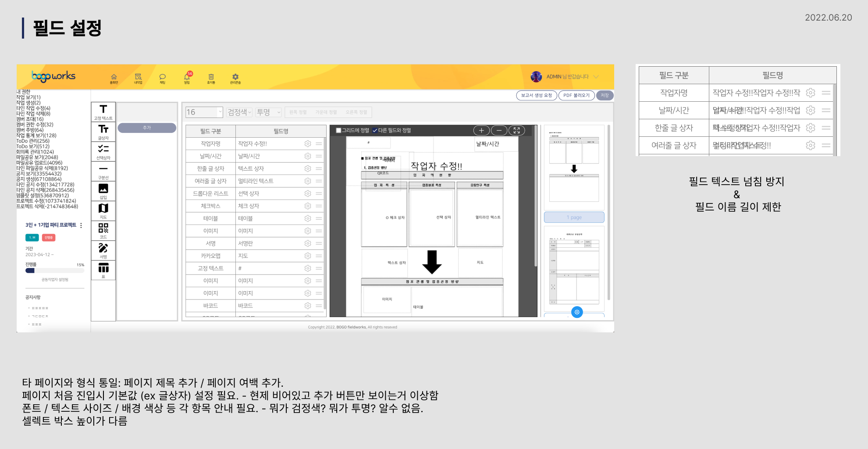Zoom out with the minus button
The image size is (868, 449).
(x=499, y=130)
